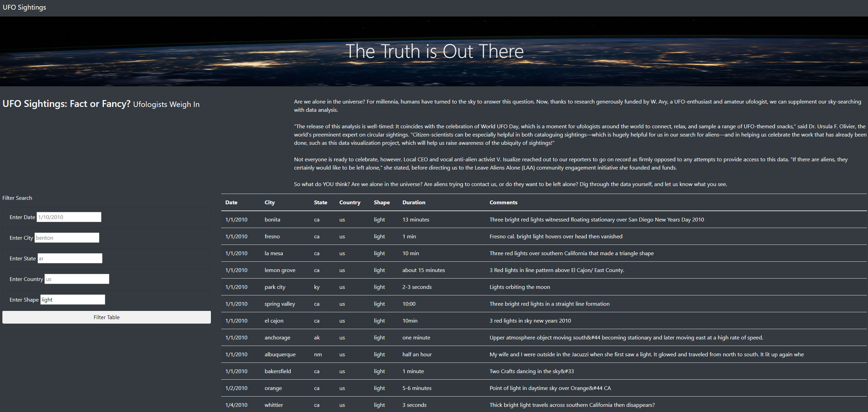This screenshot has width=868, height=412.
Task: Click the Country column header
Action: click(350, 202)
